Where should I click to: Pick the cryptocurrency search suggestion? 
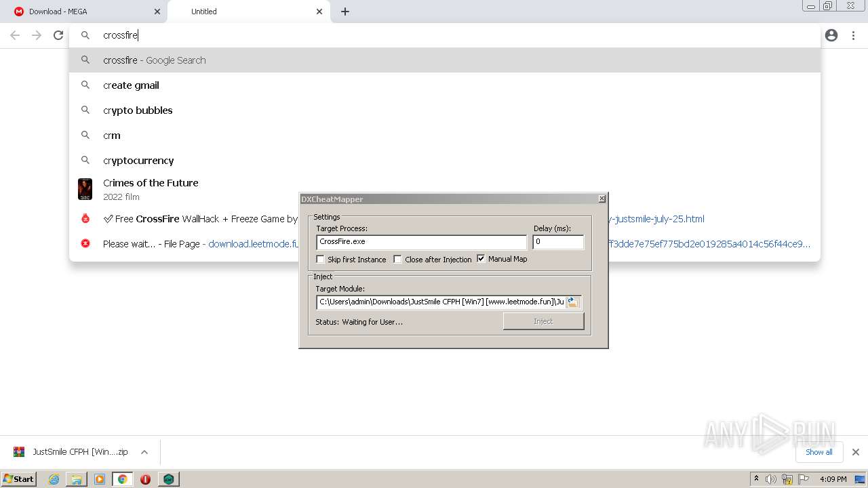444,161
